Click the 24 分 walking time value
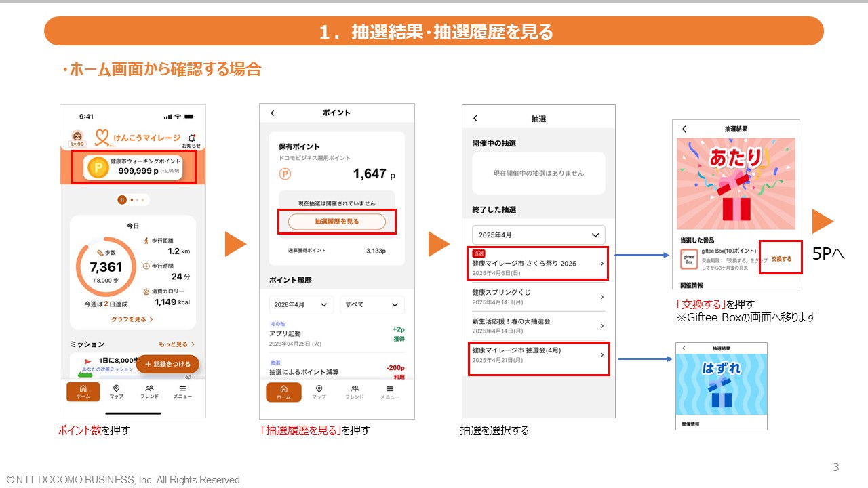 181,277
